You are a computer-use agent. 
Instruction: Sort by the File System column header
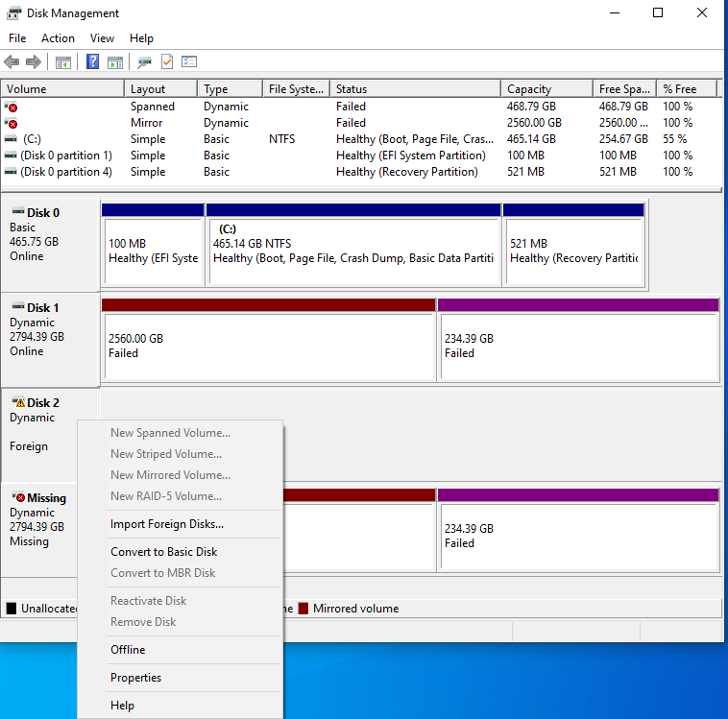coord(296,88)
